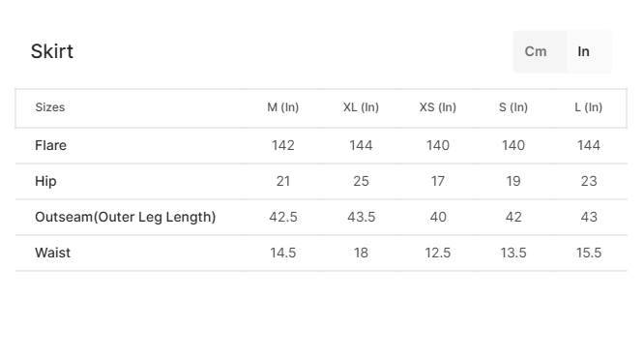Screen dimensions: 644x359
Task: Click the Waist value 15.5 for L
Action: coord(589,253)
